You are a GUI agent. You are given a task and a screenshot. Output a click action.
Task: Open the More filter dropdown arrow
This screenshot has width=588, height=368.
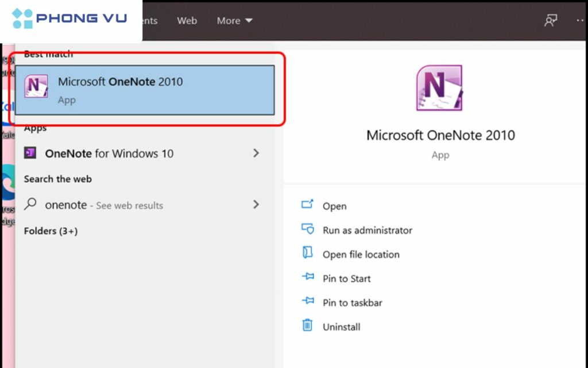[249, 20]
